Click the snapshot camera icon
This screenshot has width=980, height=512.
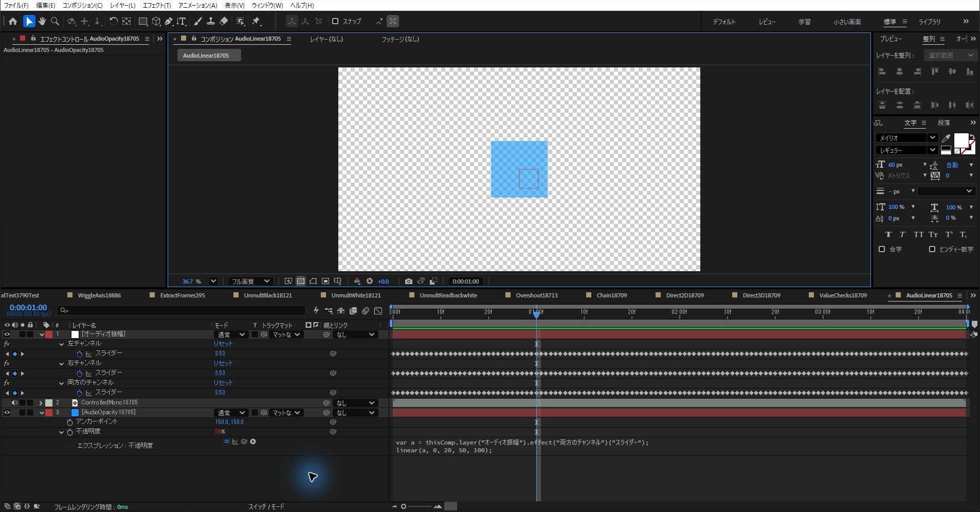tap(408, 281)
